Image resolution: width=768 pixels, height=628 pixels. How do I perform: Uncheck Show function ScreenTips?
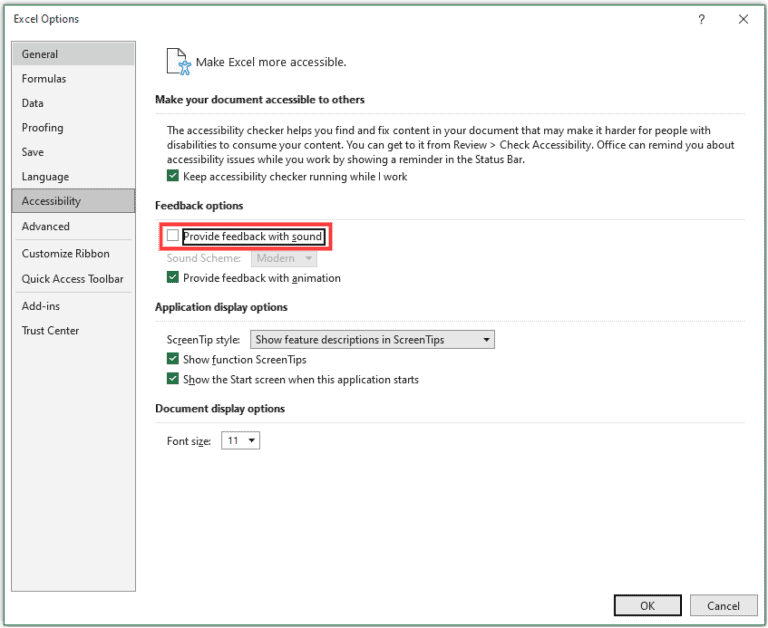pos(172,359)
